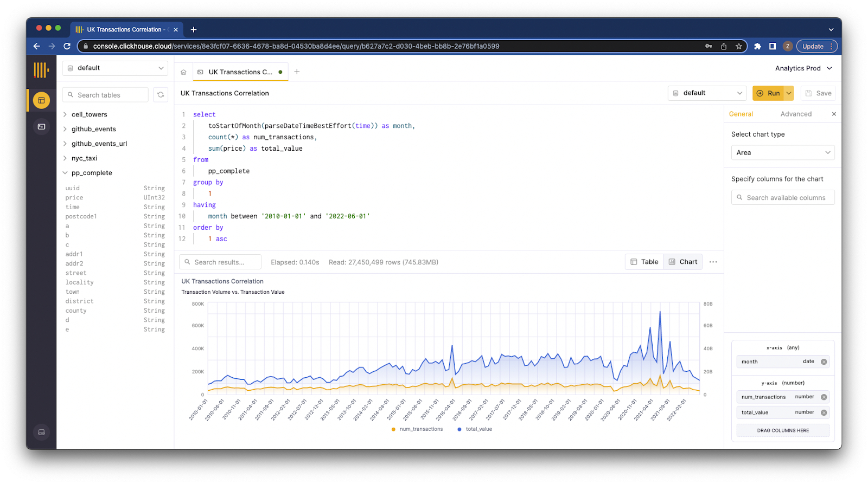Click the bottom sidebar panel icon

(41, 433)
